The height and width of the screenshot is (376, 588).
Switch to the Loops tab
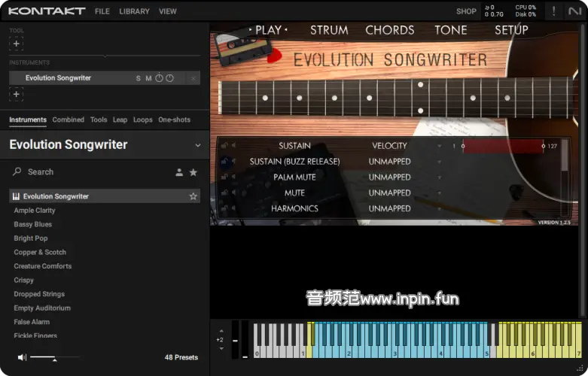pyautogui.click(x=142, y=120)
